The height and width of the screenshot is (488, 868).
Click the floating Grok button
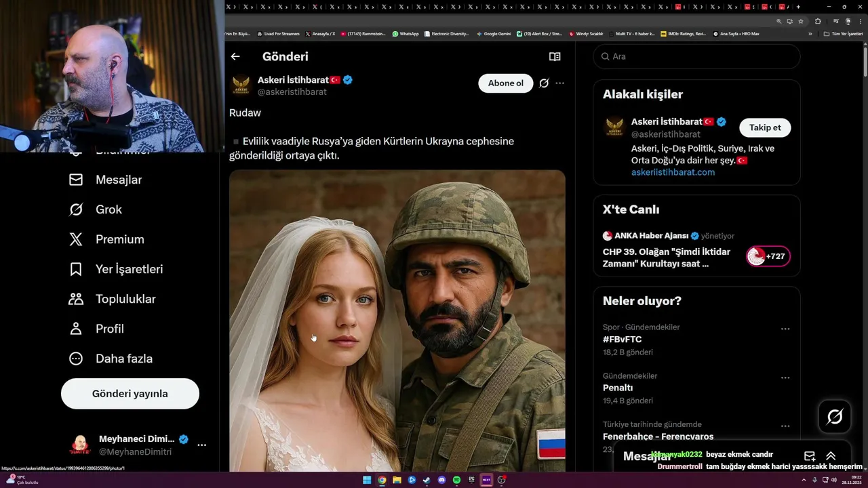(835, 417)
